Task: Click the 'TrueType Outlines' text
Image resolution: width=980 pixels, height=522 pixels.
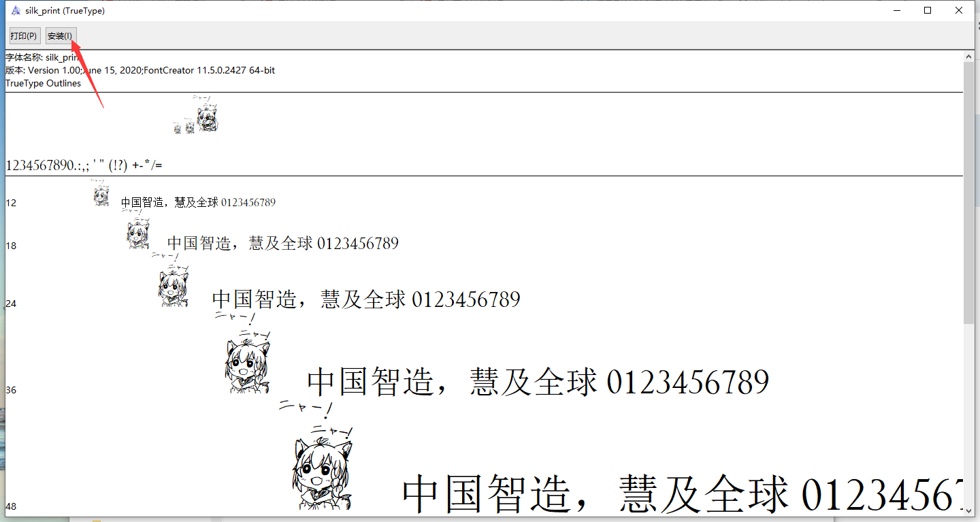Action: pyautogui.click(x=43, y=83)
